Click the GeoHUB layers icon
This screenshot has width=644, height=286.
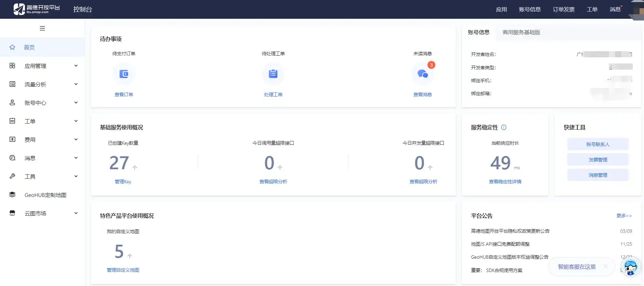pyautogui.click(x=12, y=195)
